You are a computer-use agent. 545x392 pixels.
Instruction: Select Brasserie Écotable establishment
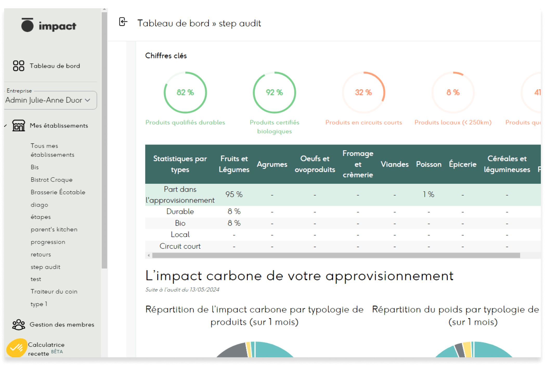(58, 192)
